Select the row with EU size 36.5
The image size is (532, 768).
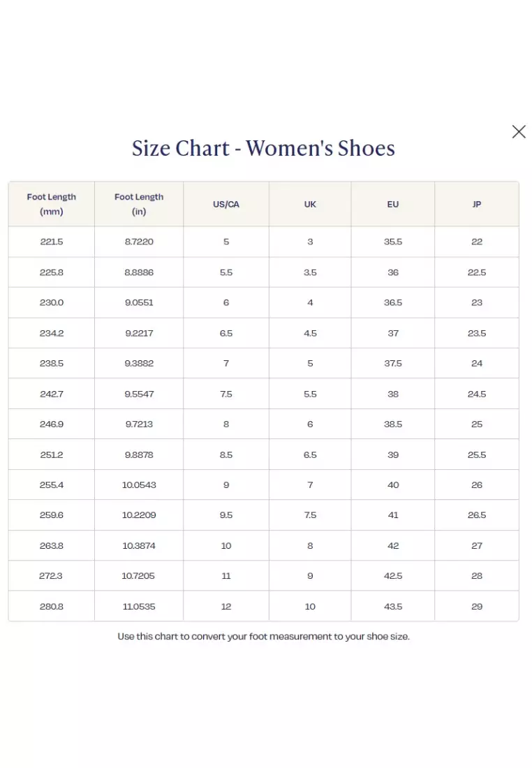393,302
